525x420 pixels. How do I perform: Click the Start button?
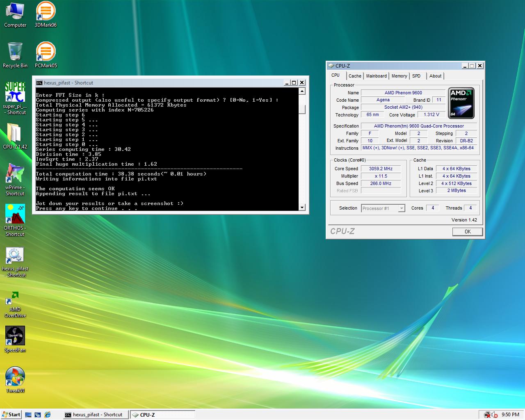[11, 415]
